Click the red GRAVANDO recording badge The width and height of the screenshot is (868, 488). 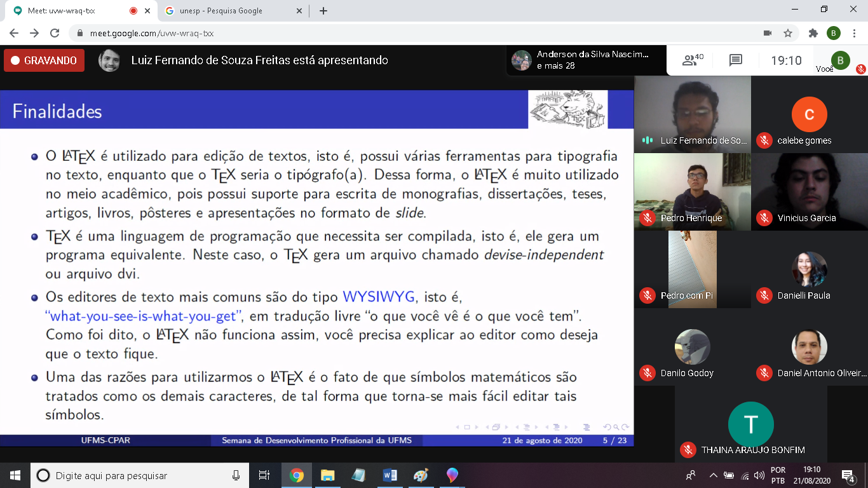[x=44, y=61]
